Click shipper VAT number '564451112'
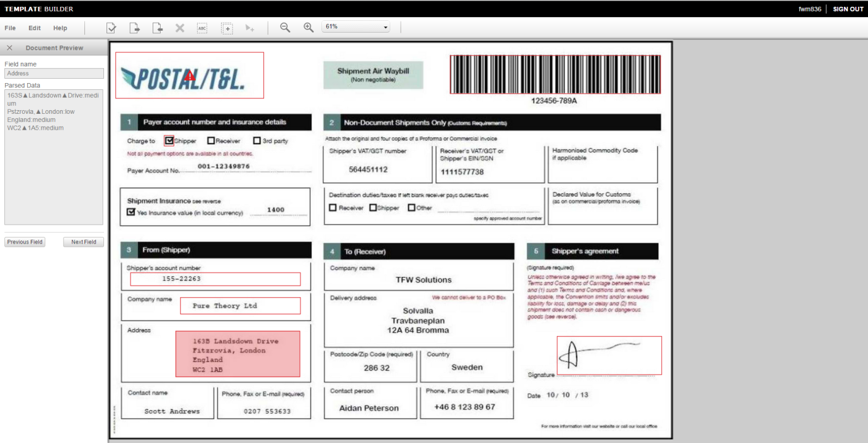868x443 pixels. (x=368, y=170)
